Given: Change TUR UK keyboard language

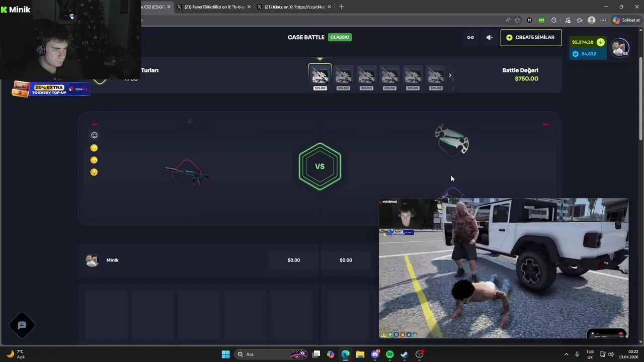Looking at the screenshot, I should tap(590, 354).
